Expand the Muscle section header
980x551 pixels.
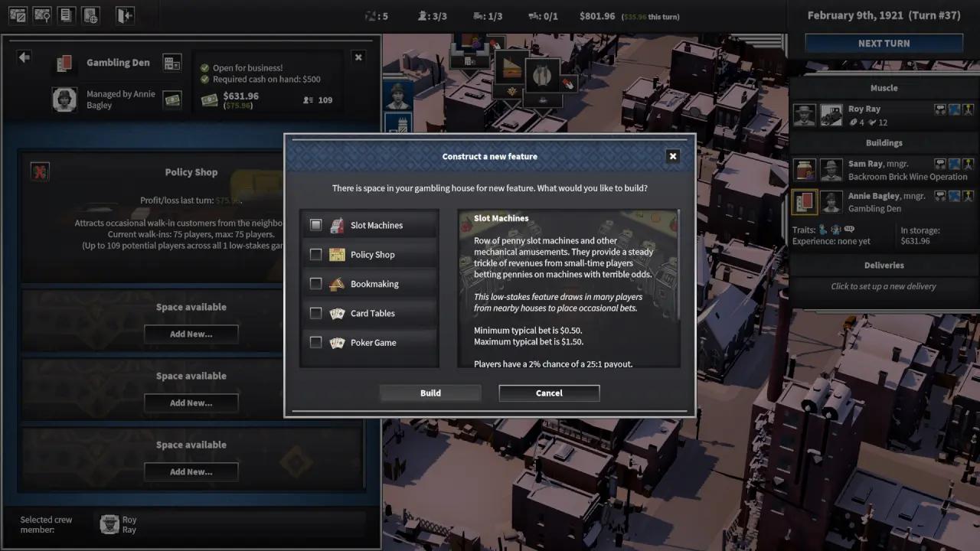[884, 88]
